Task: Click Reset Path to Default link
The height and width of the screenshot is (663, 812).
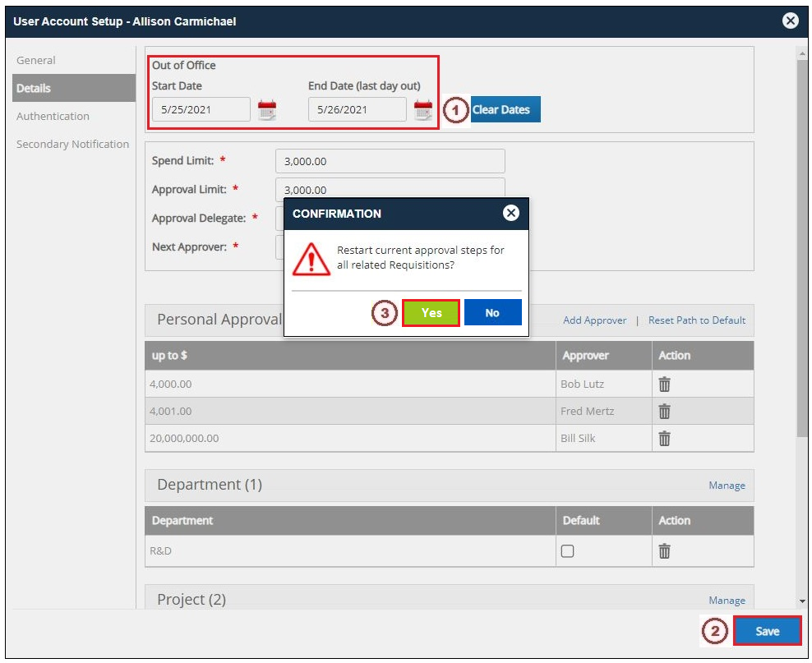Action: click(696, 320)
